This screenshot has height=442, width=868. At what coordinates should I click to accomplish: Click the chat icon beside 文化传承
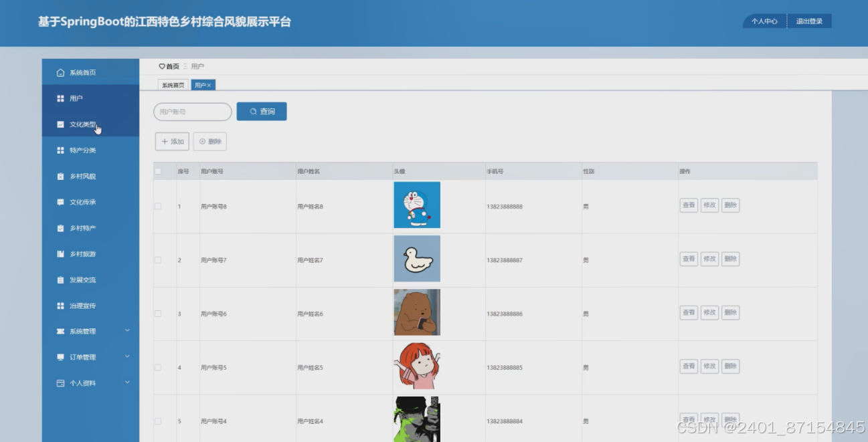(x=60, y=202)
